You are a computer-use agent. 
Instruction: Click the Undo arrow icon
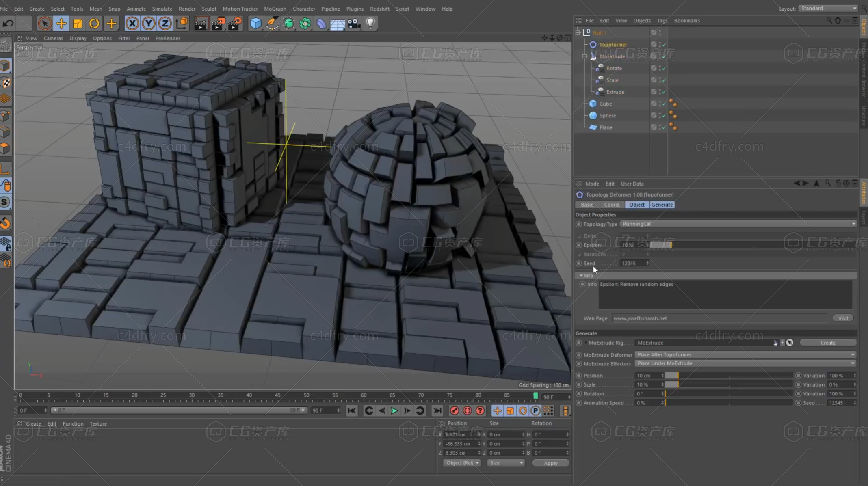8,24
